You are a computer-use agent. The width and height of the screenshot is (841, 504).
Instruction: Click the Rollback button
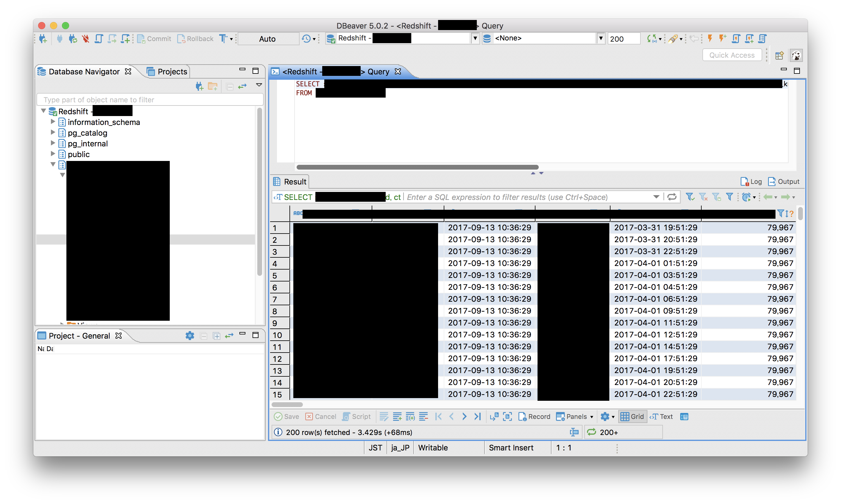[195, 39]
